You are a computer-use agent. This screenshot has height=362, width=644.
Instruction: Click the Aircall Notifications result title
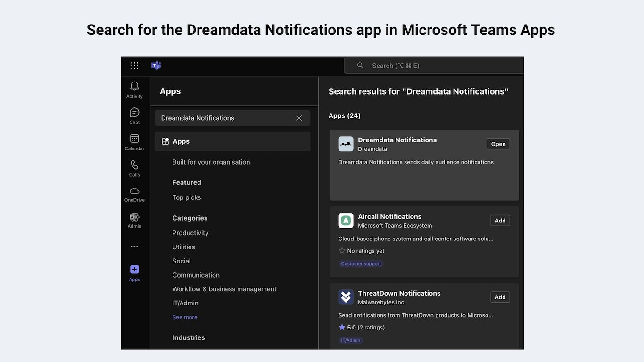[390, 217]
